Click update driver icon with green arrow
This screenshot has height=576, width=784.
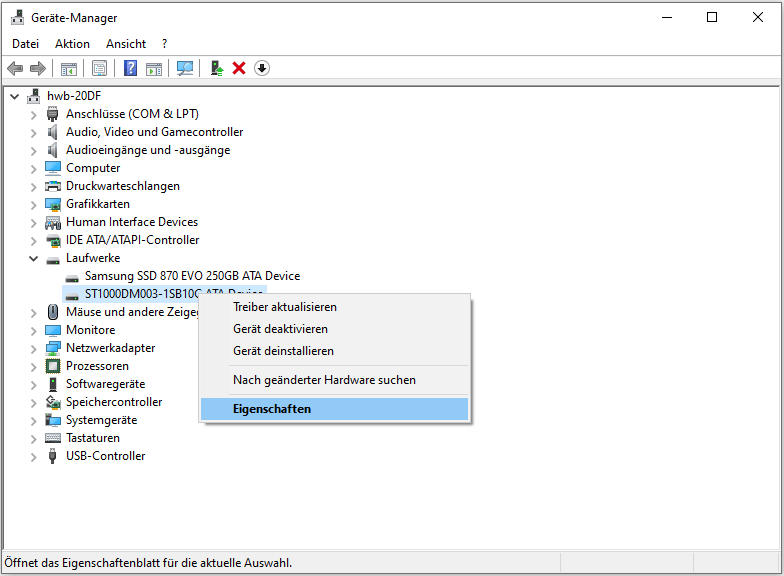point(216,68)
